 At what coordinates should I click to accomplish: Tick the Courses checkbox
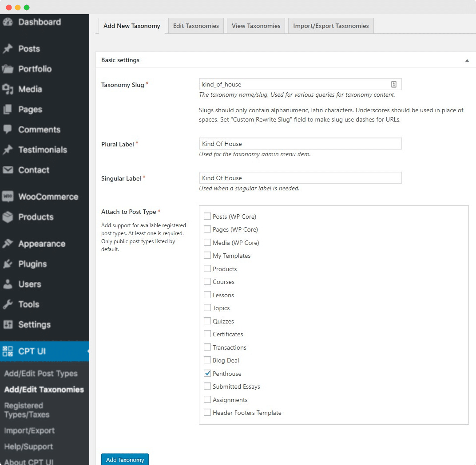pyautogui.click(x=207, y=281)
